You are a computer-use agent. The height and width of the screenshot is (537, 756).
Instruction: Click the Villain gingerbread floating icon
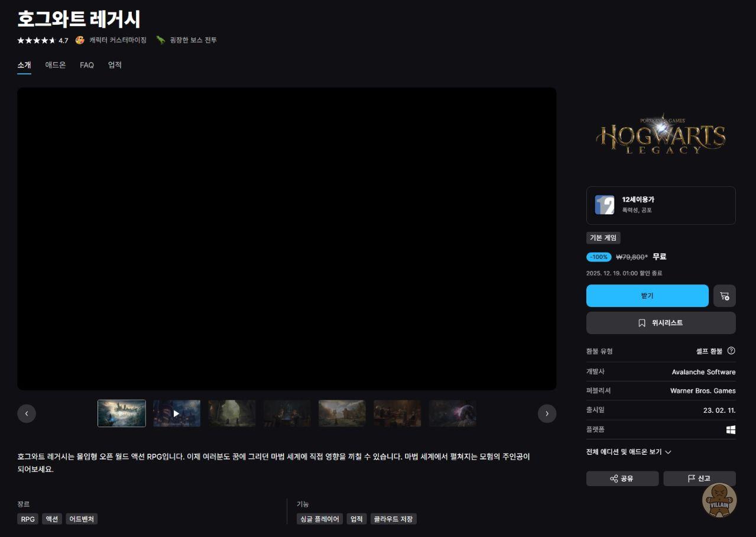pos(719,500)
